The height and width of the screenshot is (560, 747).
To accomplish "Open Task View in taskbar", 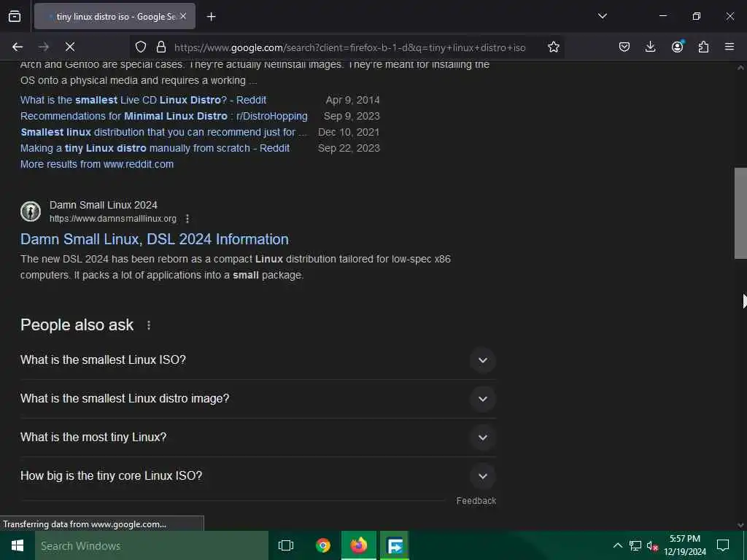I will click(286, 545).
